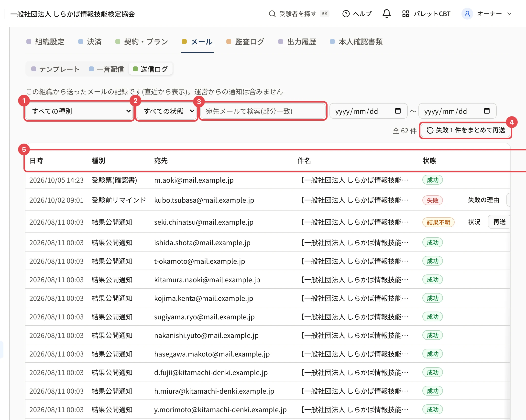Open the すべての種別 type dropdown

point(79,111)
